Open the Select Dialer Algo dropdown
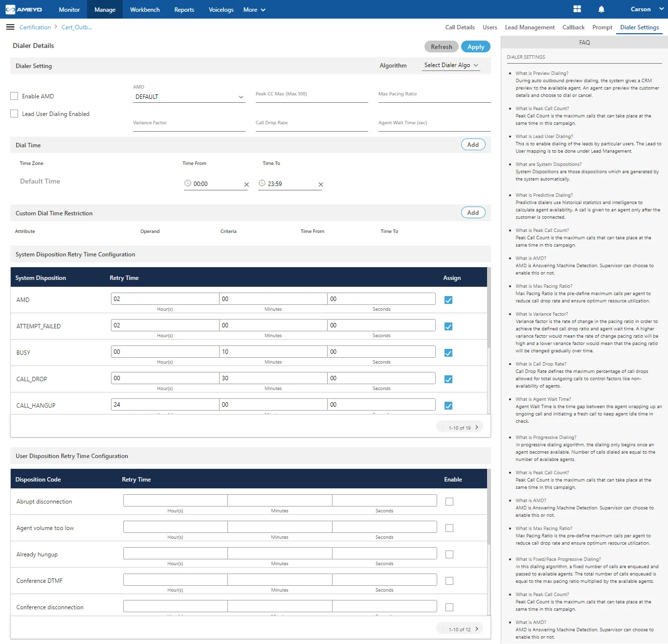This screenshot has height=644, width=668. click(x=451, y=65)
